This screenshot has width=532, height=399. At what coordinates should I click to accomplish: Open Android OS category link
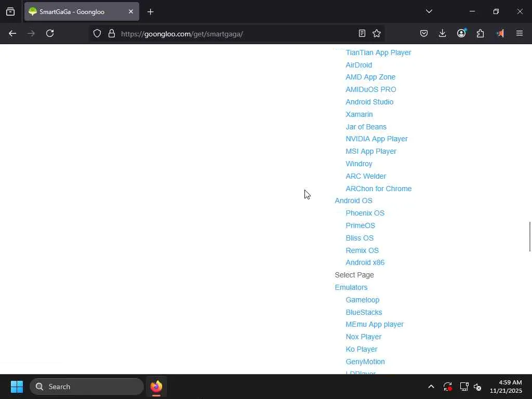click(353, 201)
